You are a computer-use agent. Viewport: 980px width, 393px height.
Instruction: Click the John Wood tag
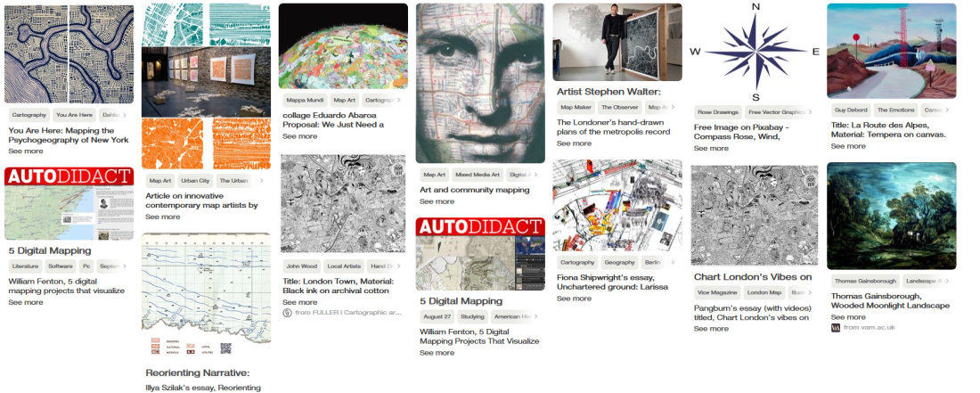pos(301,266)
